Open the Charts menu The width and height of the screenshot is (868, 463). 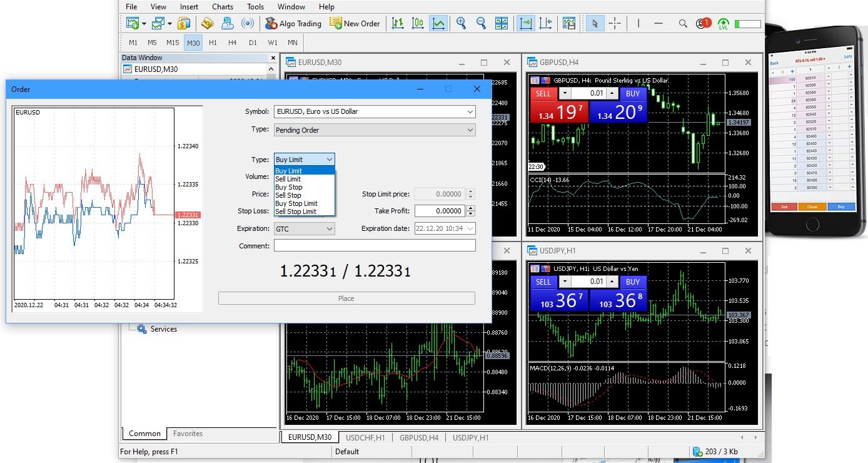coord(223,7)
